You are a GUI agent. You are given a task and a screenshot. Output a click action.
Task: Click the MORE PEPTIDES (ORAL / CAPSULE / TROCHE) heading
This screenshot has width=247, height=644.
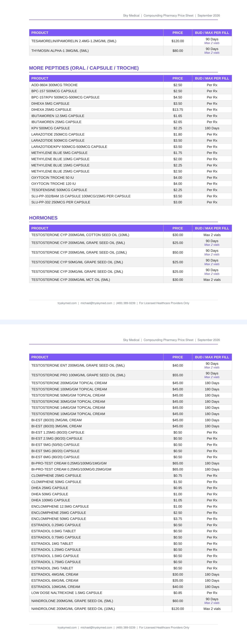84,68
